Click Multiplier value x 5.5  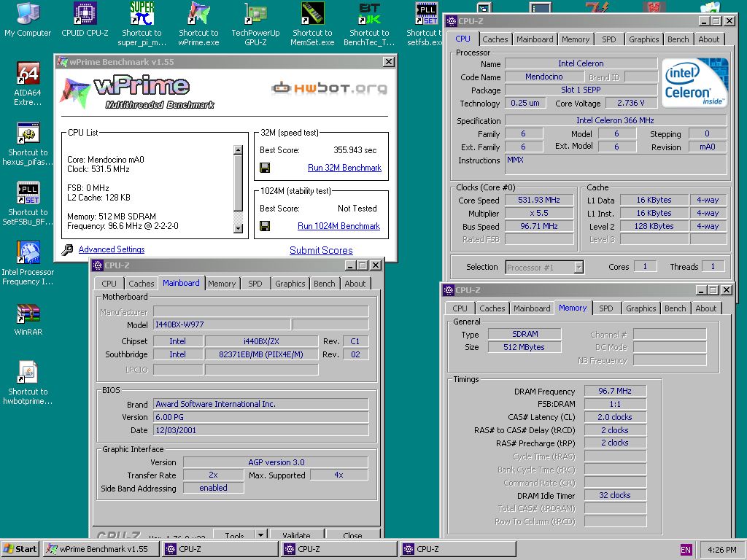pos(539,214)
